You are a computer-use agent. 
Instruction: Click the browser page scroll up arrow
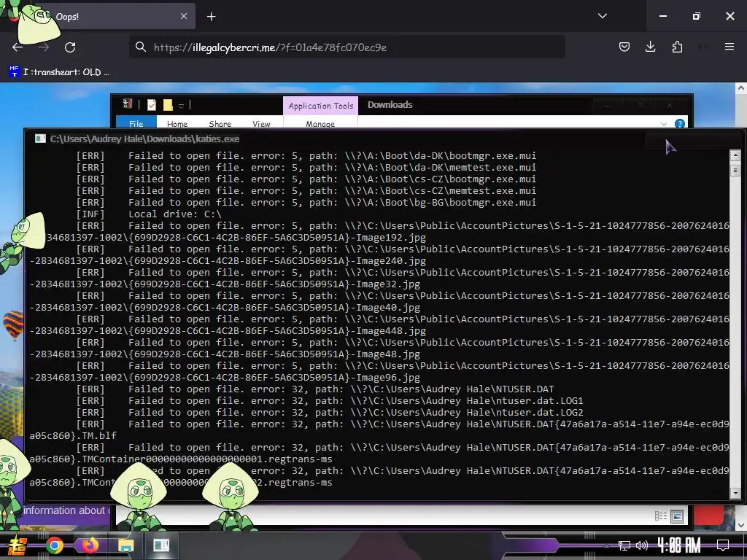pos(741,88)
